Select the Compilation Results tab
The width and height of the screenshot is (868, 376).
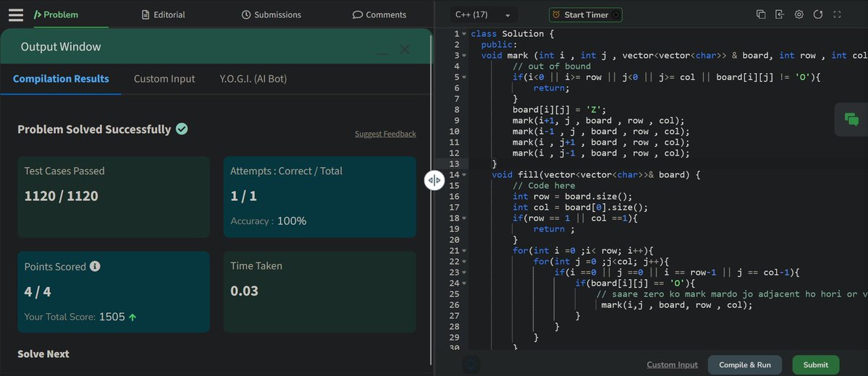pos(61,79)
